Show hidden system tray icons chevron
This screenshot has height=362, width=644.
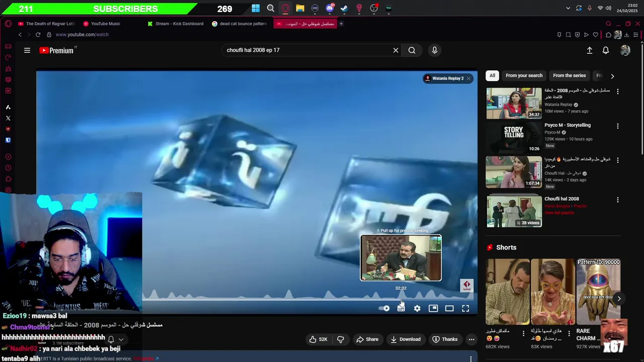(x=568, y=8)
